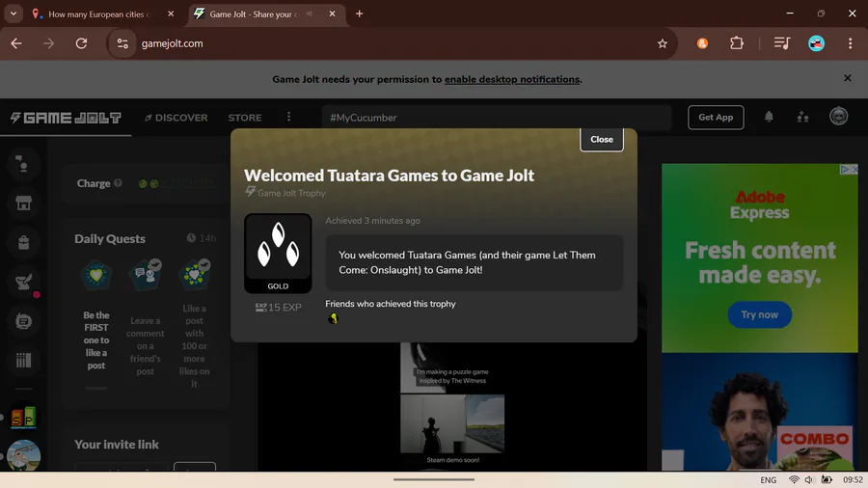868x488 pixels.
Task: Open the Extensions puzzle icon
Action: [x=736, y=43]
